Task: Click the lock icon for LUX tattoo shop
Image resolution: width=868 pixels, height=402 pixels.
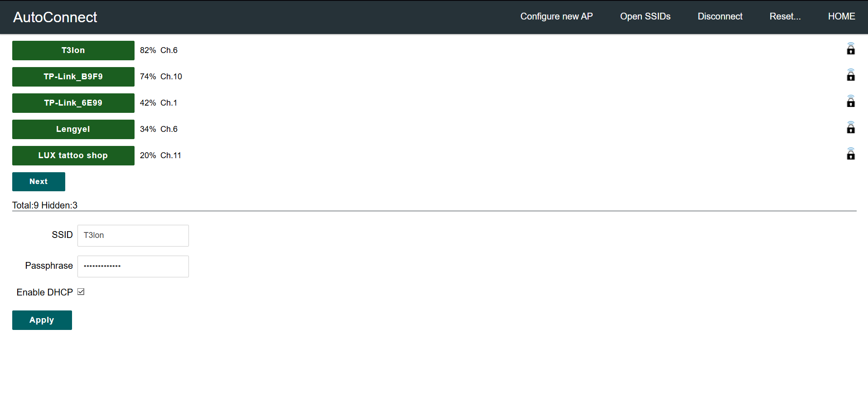Action: click(x=851, y=154)
